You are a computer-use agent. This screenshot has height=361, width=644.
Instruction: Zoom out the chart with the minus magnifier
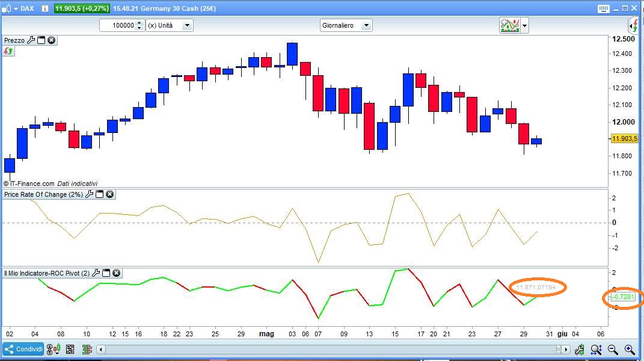[x=613, y=350]
